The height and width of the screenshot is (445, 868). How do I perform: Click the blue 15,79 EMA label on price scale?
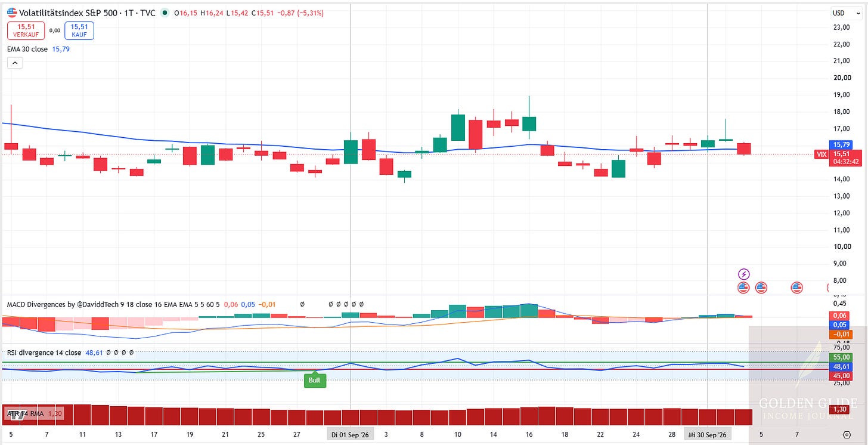(841, 144)
